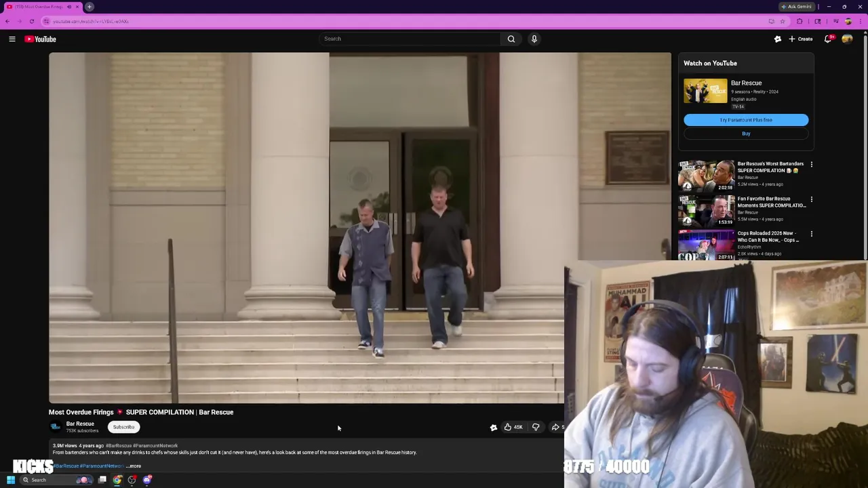Open the media control icon in toolbar

[835, 21]
